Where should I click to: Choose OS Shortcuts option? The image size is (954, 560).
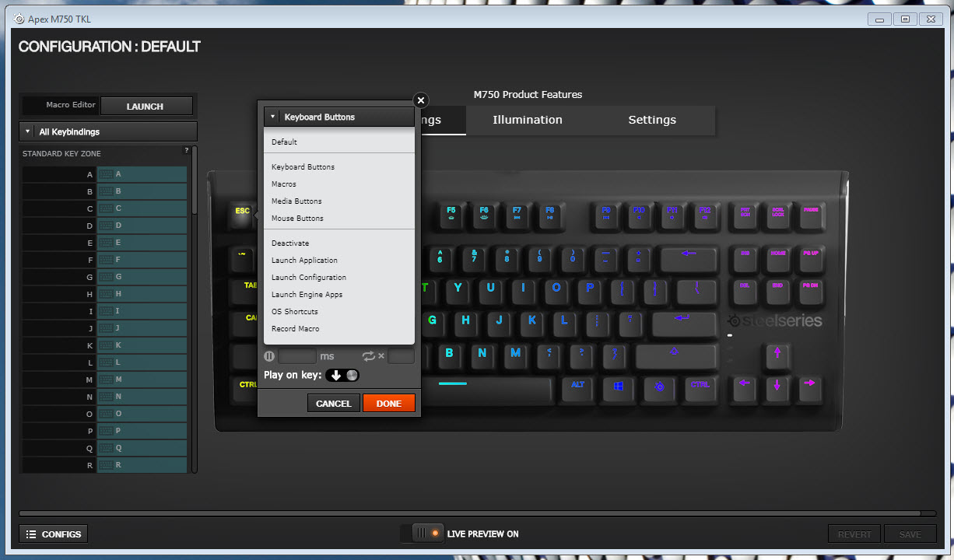[294, 312]
